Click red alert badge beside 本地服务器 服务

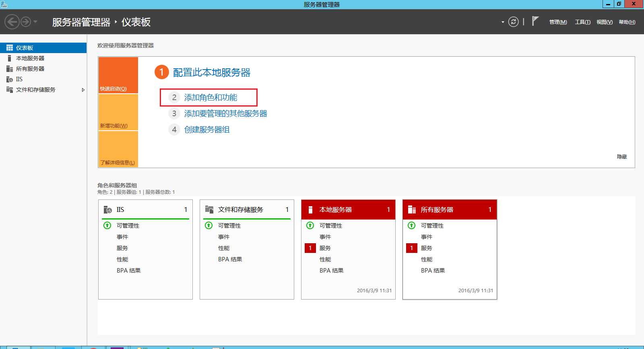point(310,248)
